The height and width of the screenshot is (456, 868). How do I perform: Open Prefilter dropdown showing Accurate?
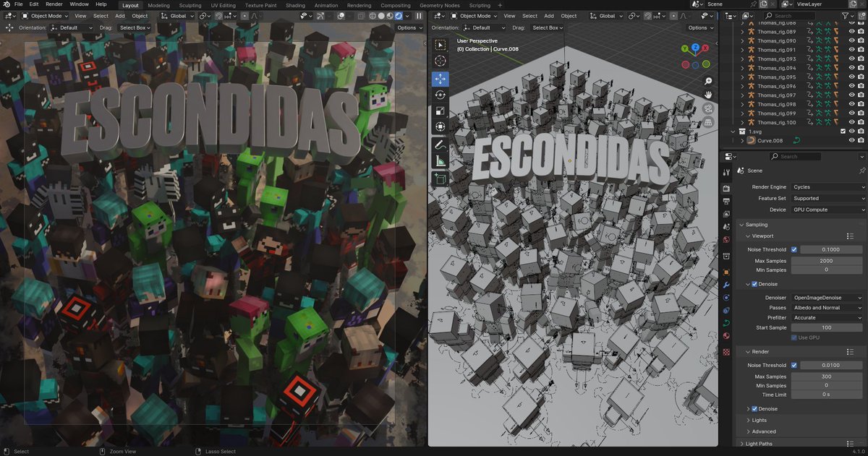(x=828, y=318)
